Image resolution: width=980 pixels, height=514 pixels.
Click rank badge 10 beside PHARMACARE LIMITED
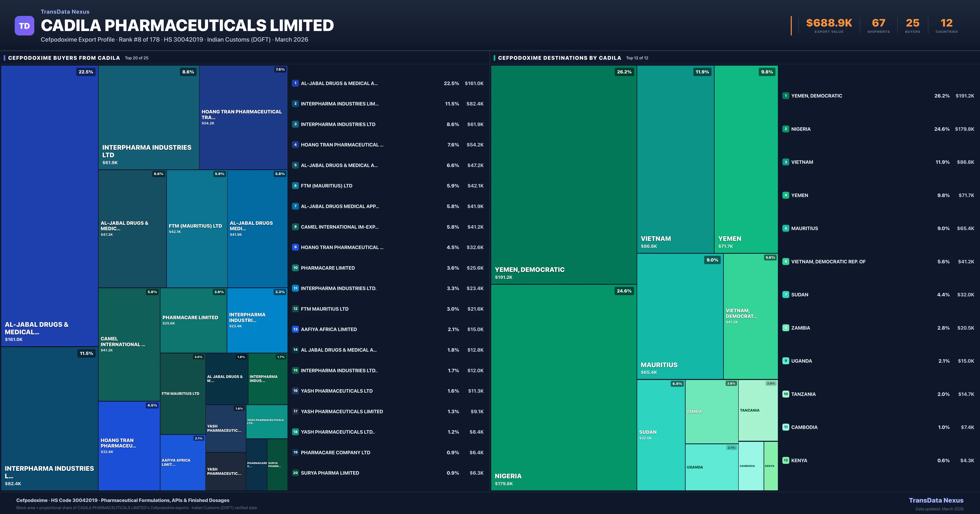point(295,268)
